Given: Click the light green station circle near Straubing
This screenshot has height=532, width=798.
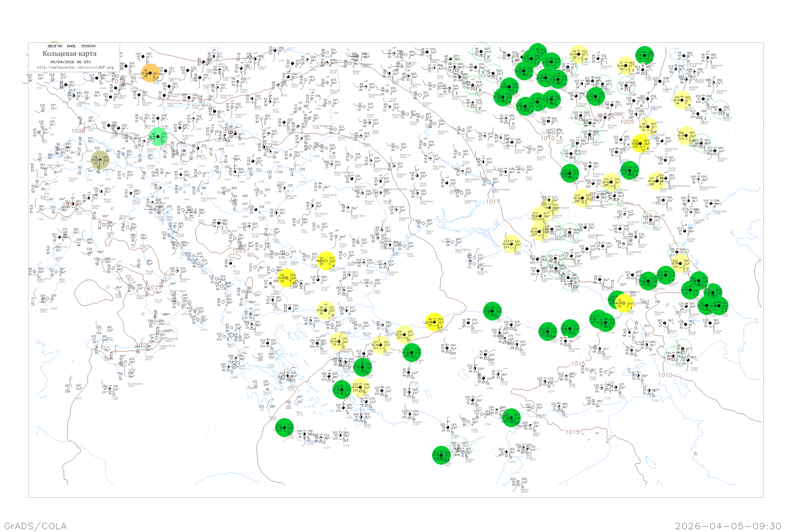Looking at the screenshot, I should click(159, 137).
